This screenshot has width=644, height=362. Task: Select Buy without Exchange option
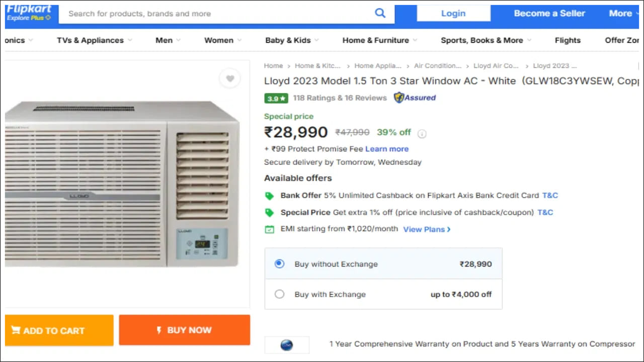280,264
